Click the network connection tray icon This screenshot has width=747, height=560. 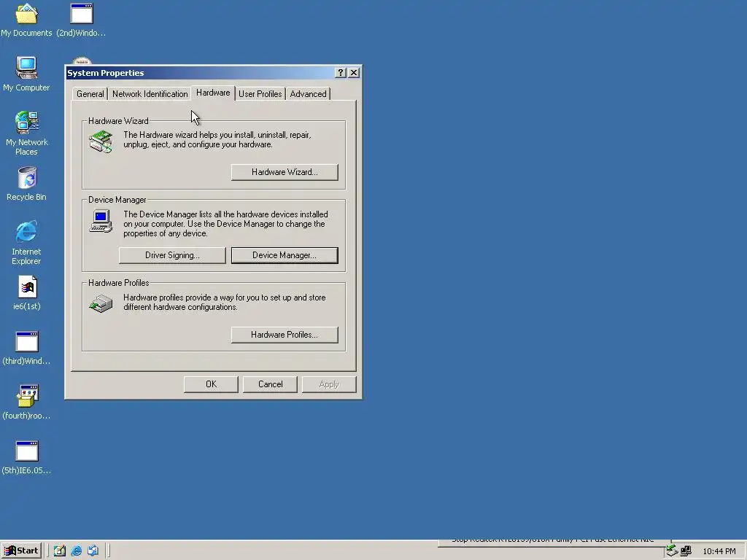[x=686, y=551]
